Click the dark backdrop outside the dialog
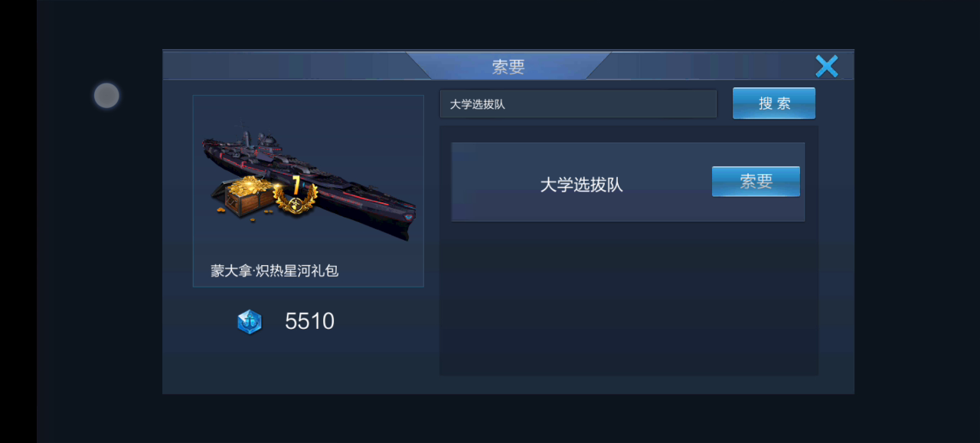 click(490, 418)
